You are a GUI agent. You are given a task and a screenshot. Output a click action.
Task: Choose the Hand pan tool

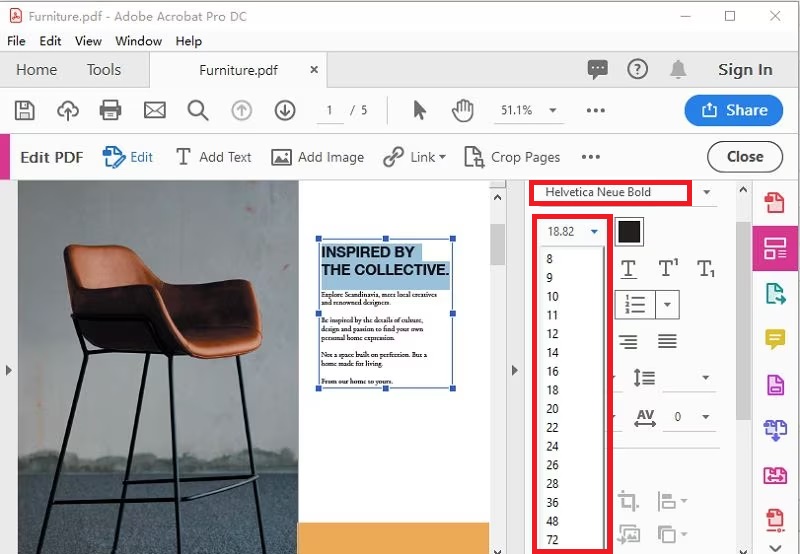click(x=463, y=110)
